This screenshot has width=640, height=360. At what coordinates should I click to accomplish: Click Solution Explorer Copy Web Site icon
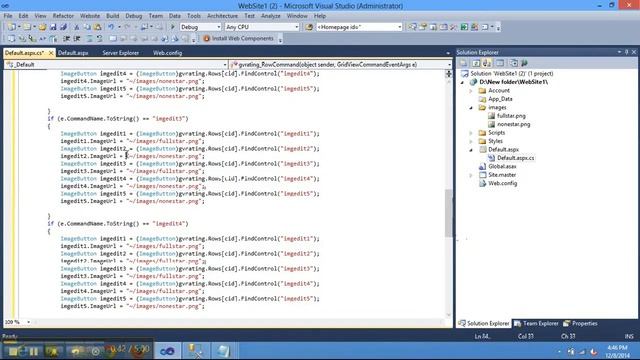[x=513, y=63]
